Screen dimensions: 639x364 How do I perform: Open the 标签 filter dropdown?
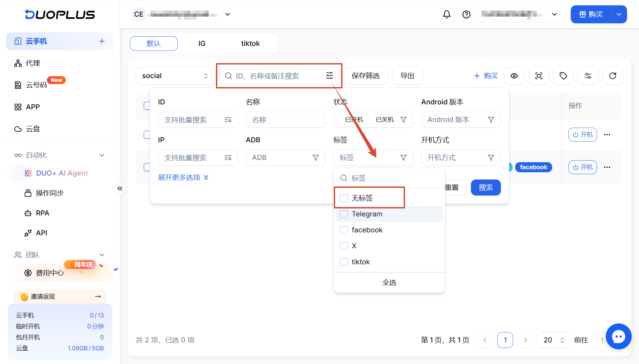pyautogui.click(x=373, y=158)
